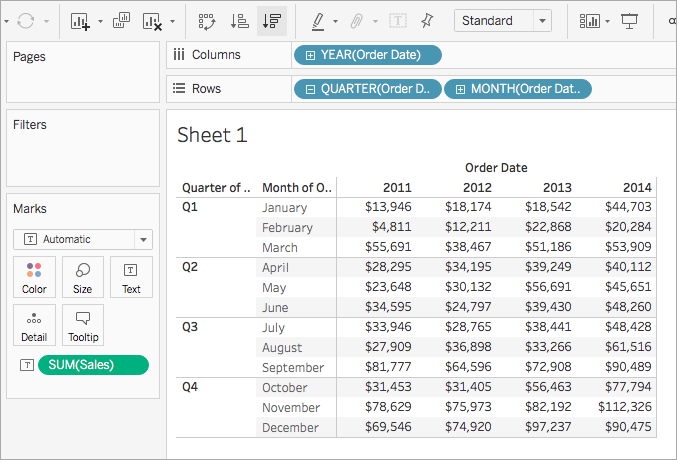Click the Tooltip button in Marks card
The height and width of the screenshot is (460, 677).
coord(82,325)
